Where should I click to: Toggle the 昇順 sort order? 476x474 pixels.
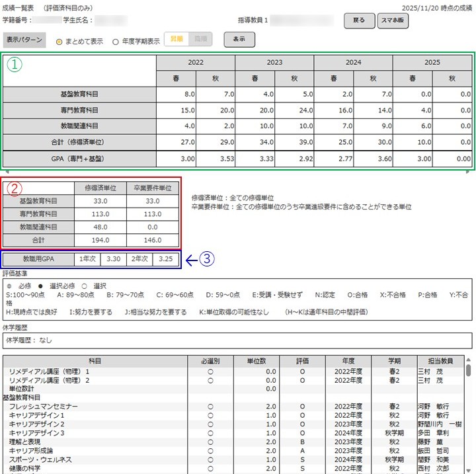(176, 40)
